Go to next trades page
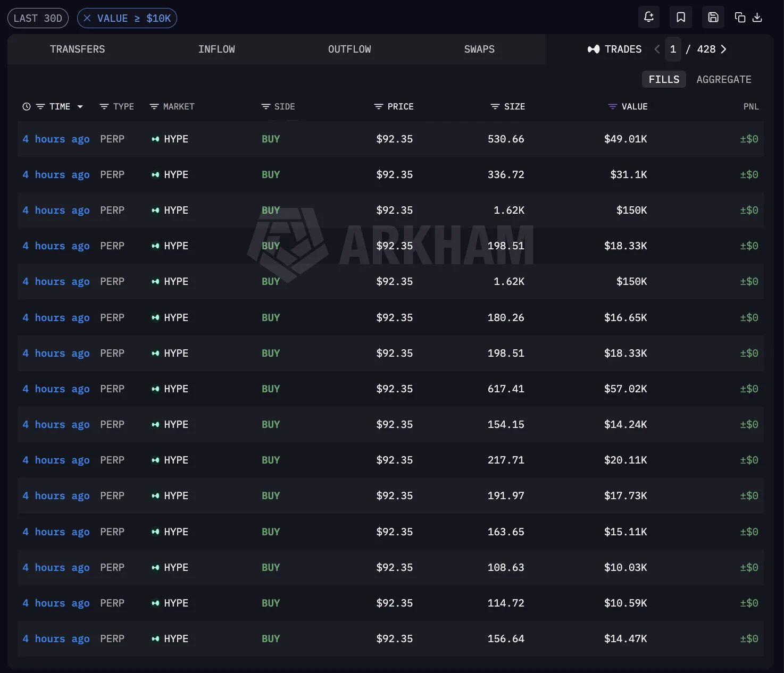 click(723, 49)
